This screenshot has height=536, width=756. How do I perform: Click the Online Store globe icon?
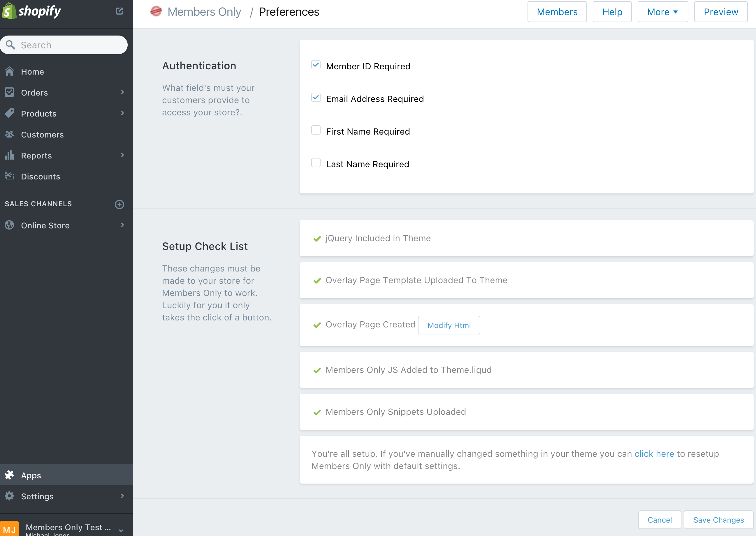click(9, 225)
